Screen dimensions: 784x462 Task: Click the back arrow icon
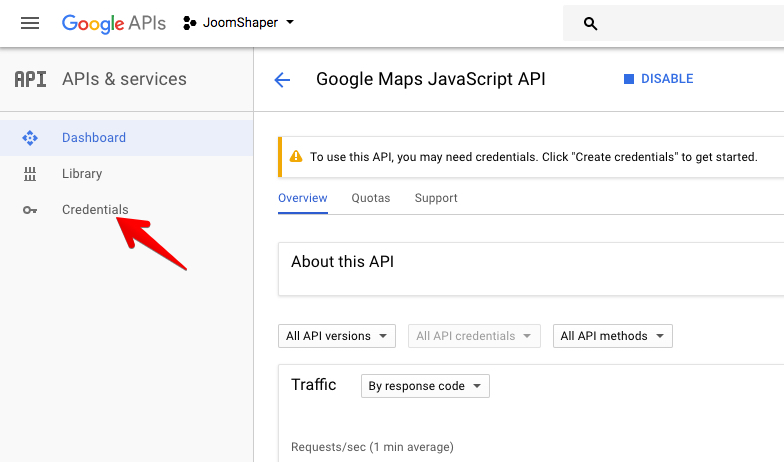(282, 80)
